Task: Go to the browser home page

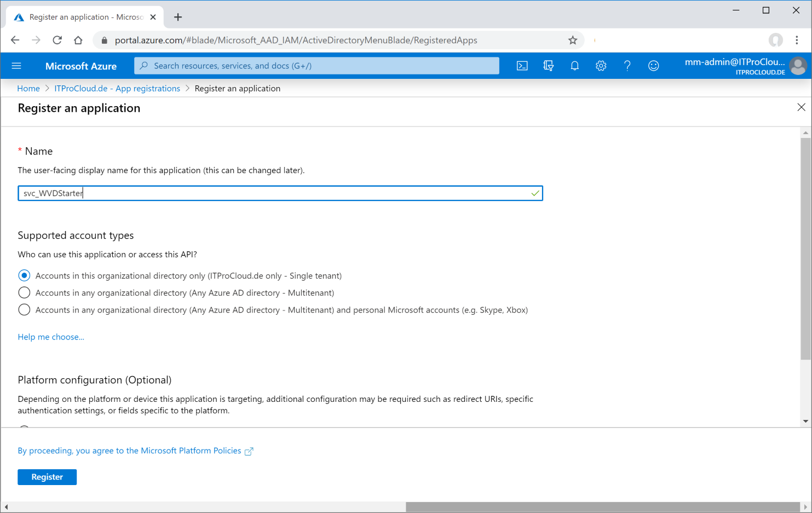Action: tap(78, 40)
